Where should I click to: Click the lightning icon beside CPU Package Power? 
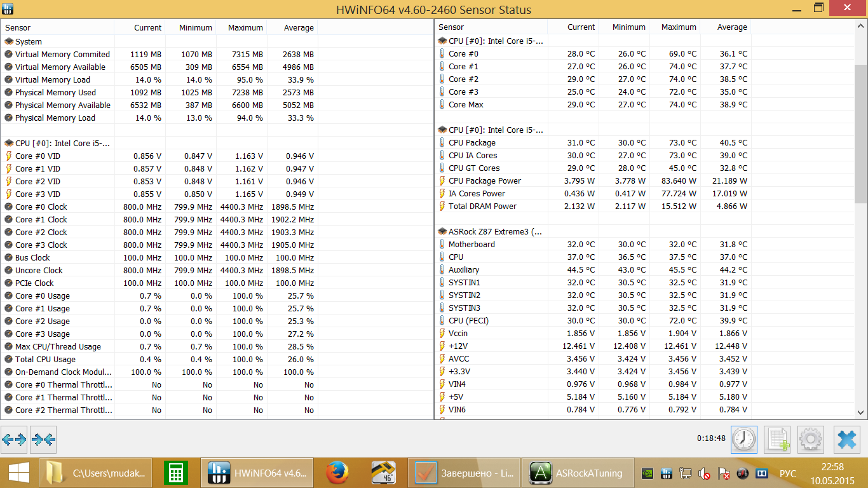click(x=442, y=181)
